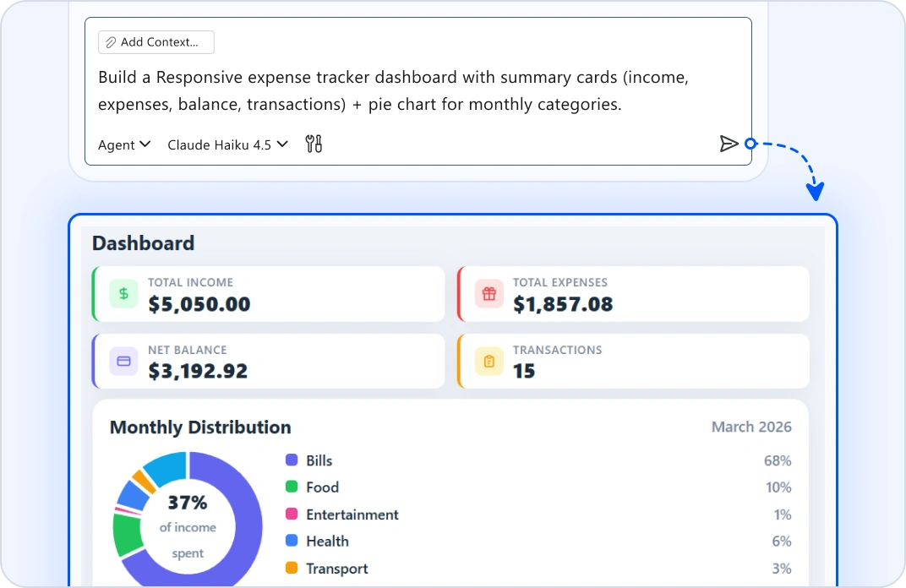Click the green Food legend swatch
Viewport: 906px width, 588px height.
coord(292,487)
